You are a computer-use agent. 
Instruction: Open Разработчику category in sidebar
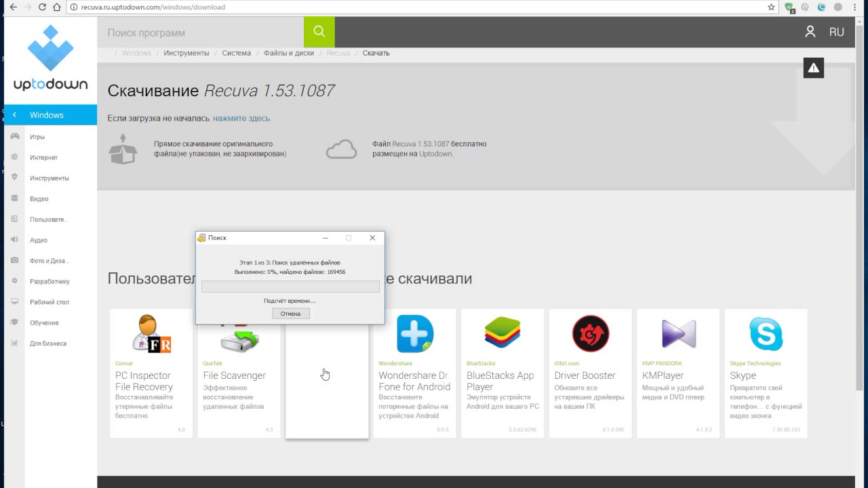coord(50,281)
